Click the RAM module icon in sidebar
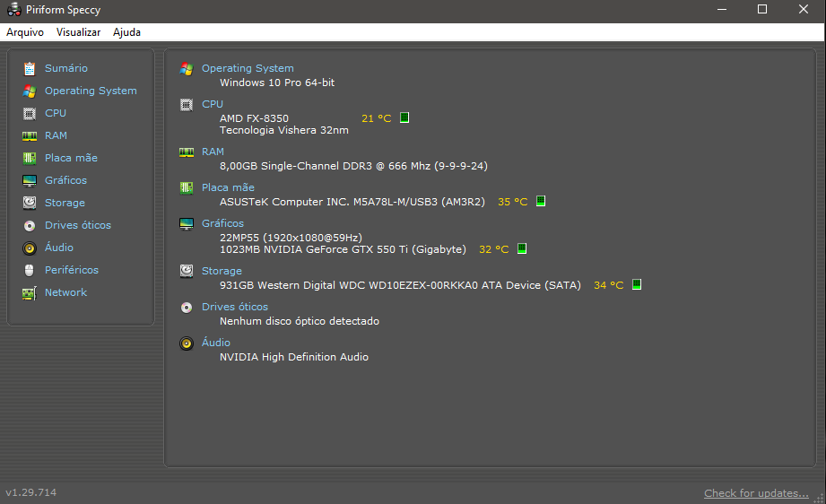 [30, 136]
